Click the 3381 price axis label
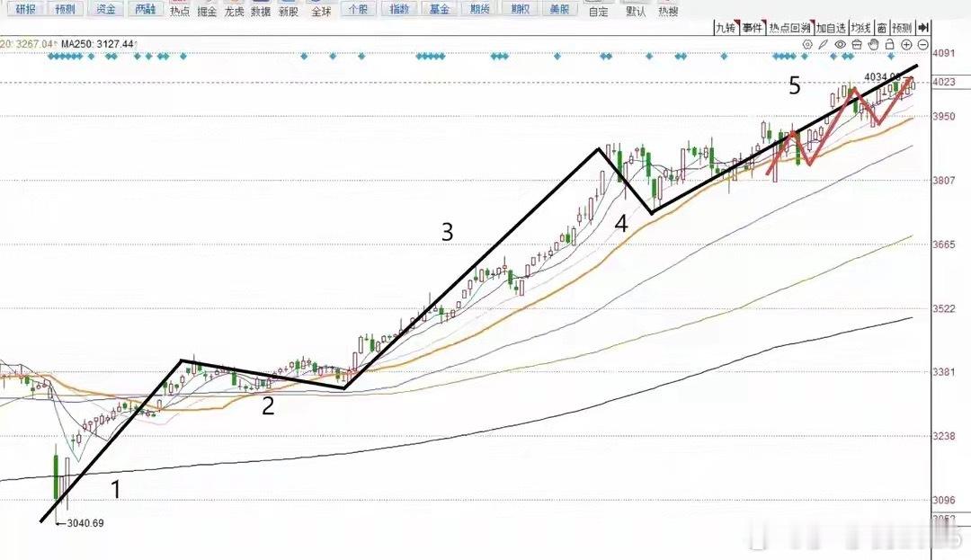 (944, 372)
